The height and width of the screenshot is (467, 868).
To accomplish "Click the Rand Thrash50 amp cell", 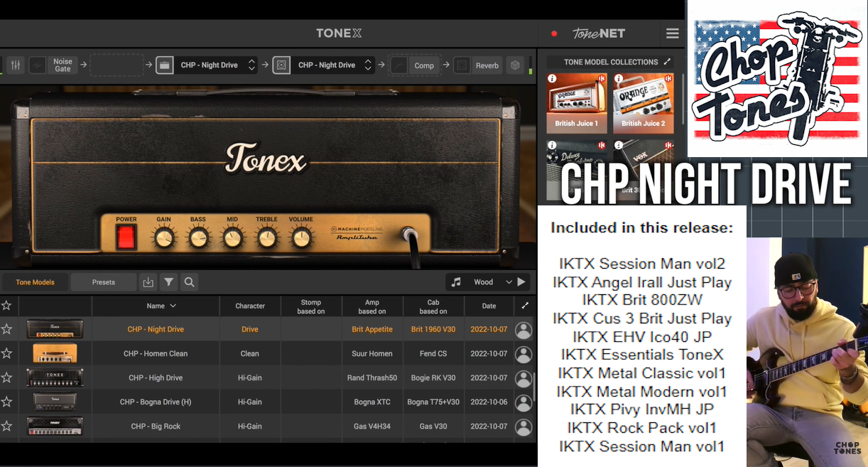I will point(372,378).
